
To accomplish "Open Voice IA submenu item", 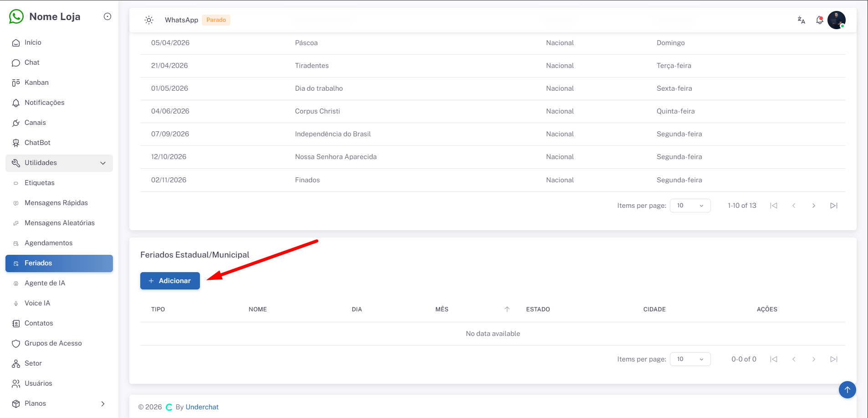I will point(59,303).
